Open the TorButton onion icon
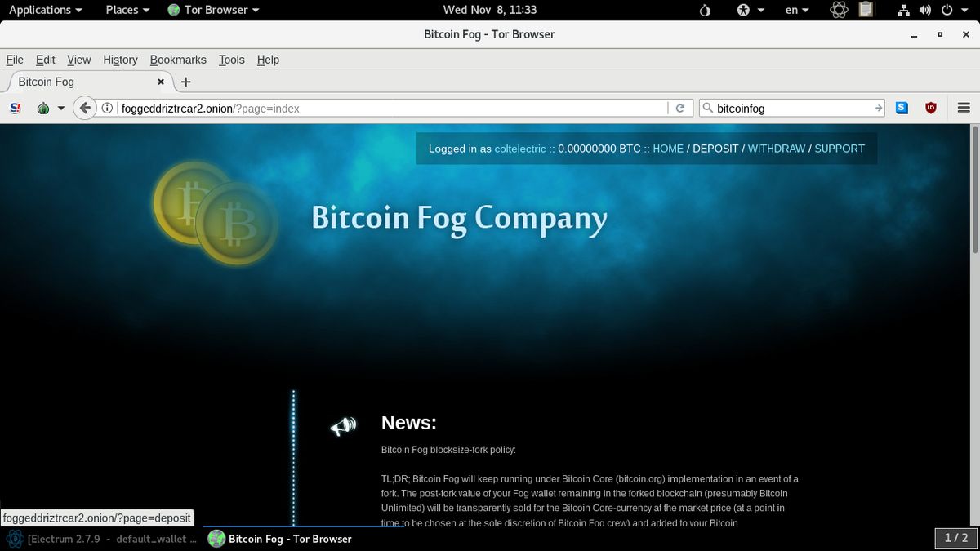This screenshot has width=980, height=551. (x=43, y=108)
